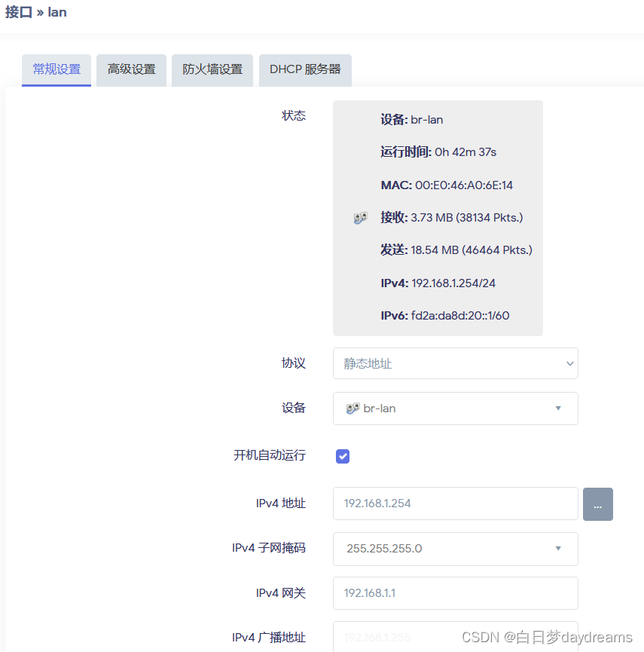
Task: Click the dropdown arrow on the 设备 field
Action: 559,408
